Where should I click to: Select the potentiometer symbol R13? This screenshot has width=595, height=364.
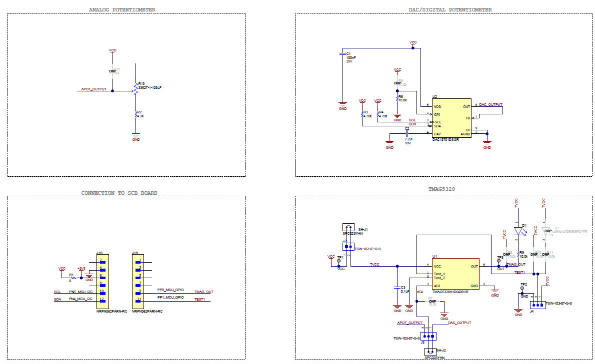click(135, 89)
